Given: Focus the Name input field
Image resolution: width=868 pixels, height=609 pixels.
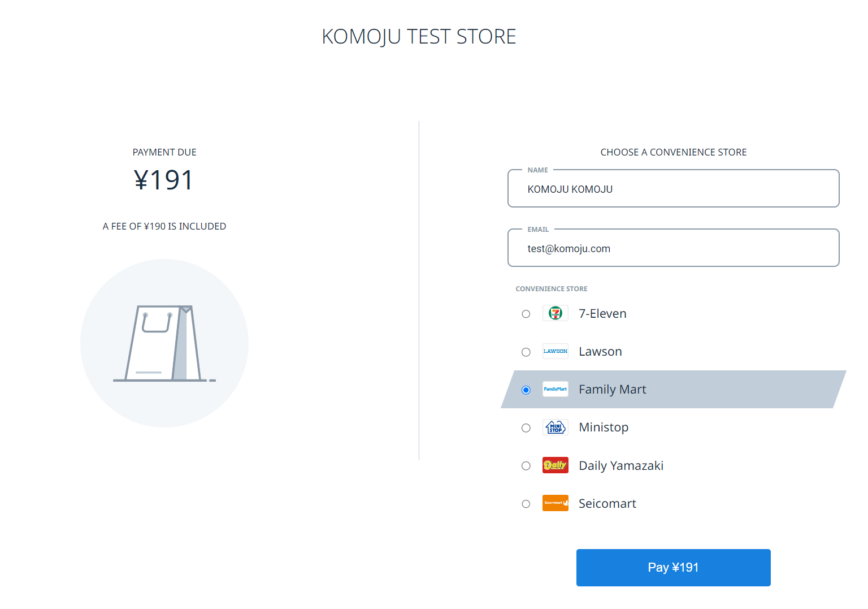Looking at the screenshot, I should (x=673, y=189).
